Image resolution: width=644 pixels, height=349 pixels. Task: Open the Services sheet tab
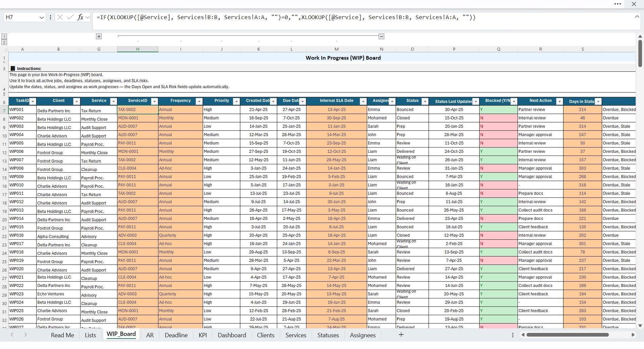point(296,335)
